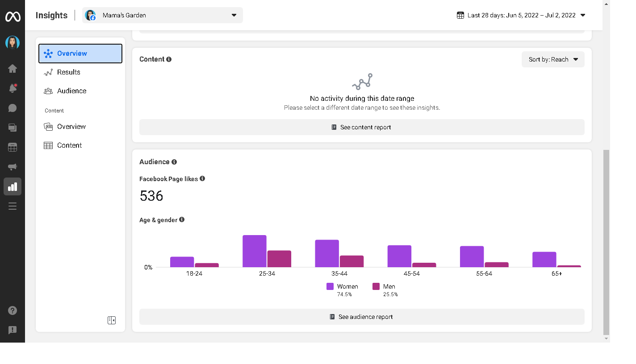Select the Audience menu item
The height and width of the screenshot is (364, 636).
[x=71, y=91]
